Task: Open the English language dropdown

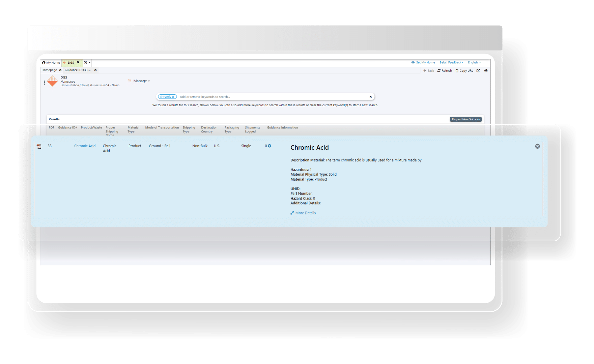Action: click(474, 62)
